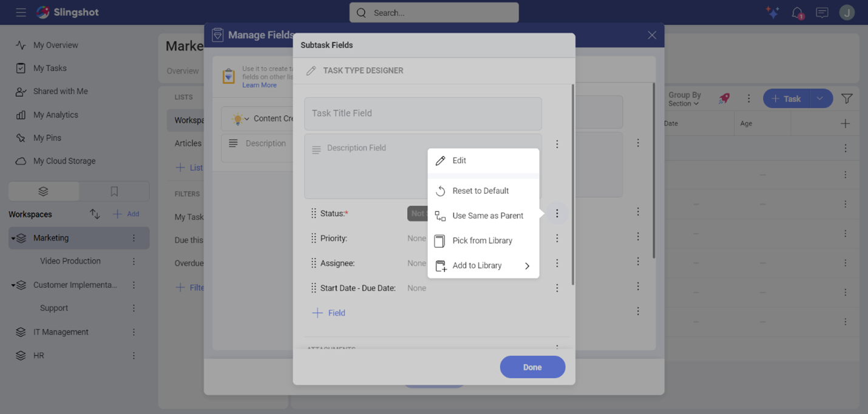Click the Slingshot logo

[67, 12]
